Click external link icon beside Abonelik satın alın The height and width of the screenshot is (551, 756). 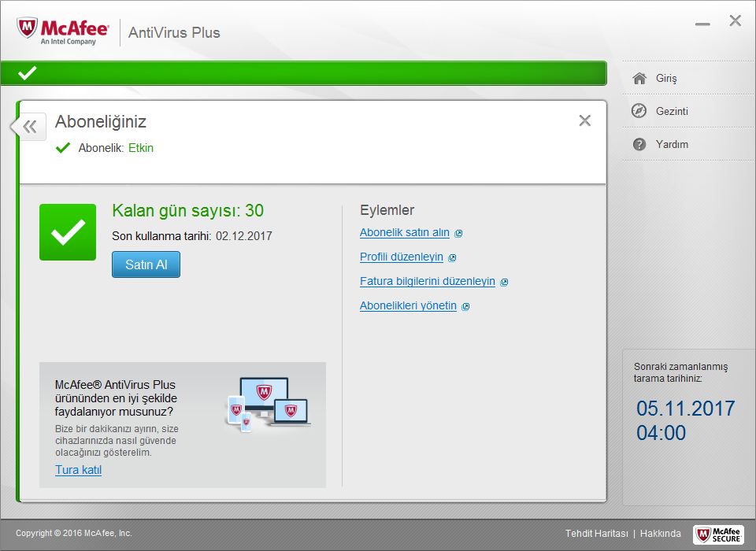[458, 234]
